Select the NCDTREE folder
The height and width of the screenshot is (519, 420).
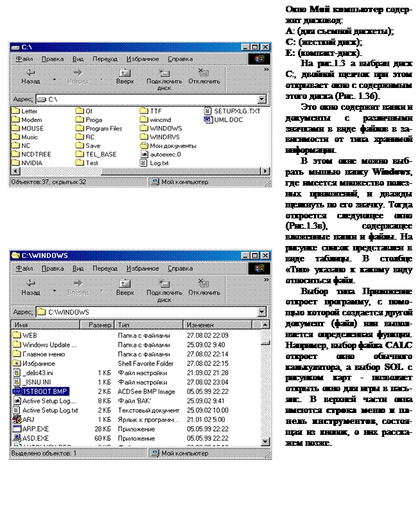coord(31,154)
